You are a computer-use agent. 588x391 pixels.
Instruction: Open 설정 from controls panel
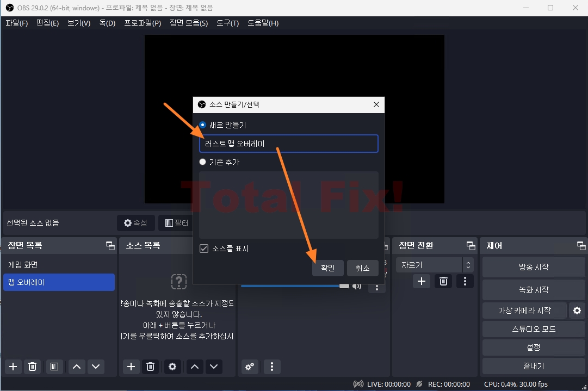pos(533,347)
